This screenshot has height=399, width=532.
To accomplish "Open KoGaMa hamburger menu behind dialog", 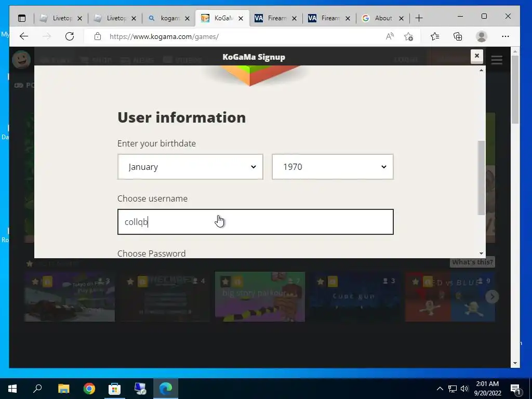I will [x=497, y=60].
